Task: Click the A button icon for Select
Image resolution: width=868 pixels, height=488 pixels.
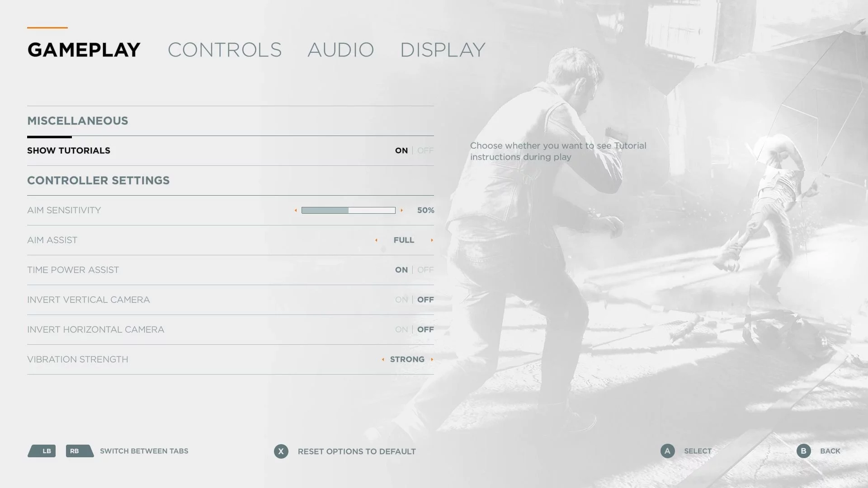Action: 668,451
